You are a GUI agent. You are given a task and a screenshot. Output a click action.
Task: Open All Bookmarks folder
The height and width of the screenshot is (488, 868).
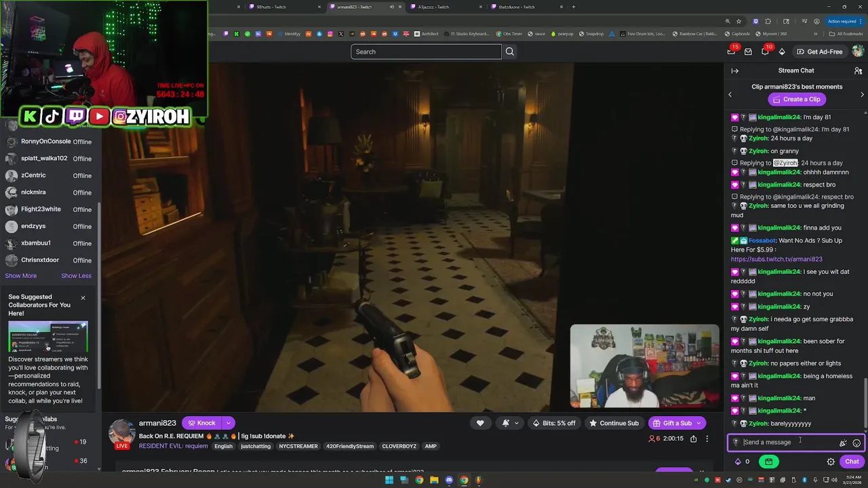(x=846, y=34)
